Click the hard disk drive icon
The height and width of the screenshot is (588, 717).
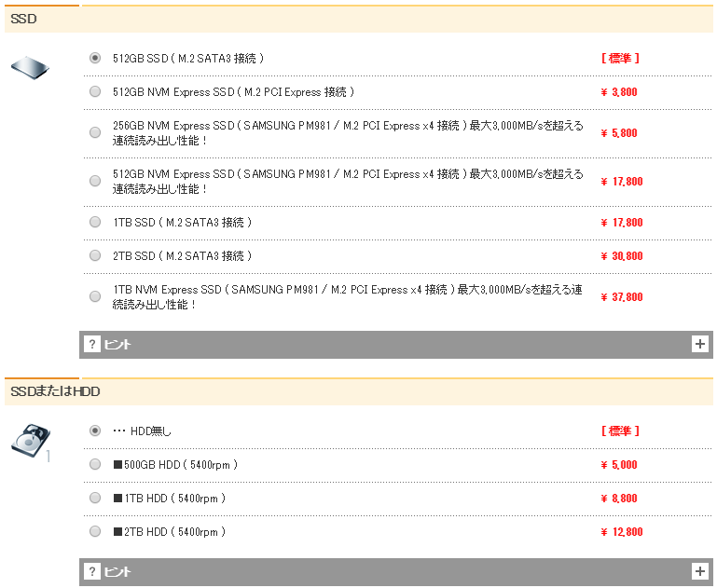point(30,441)
